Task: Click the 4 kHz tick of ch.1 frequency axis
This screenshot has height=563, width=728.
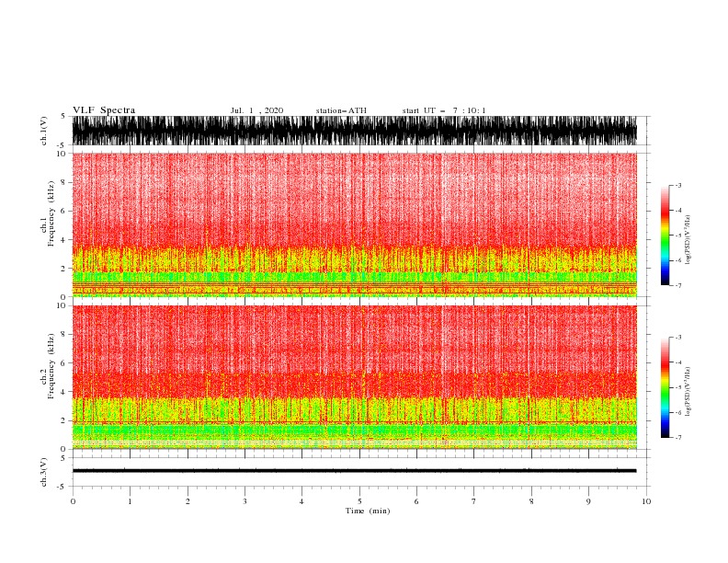Action: 64,240
